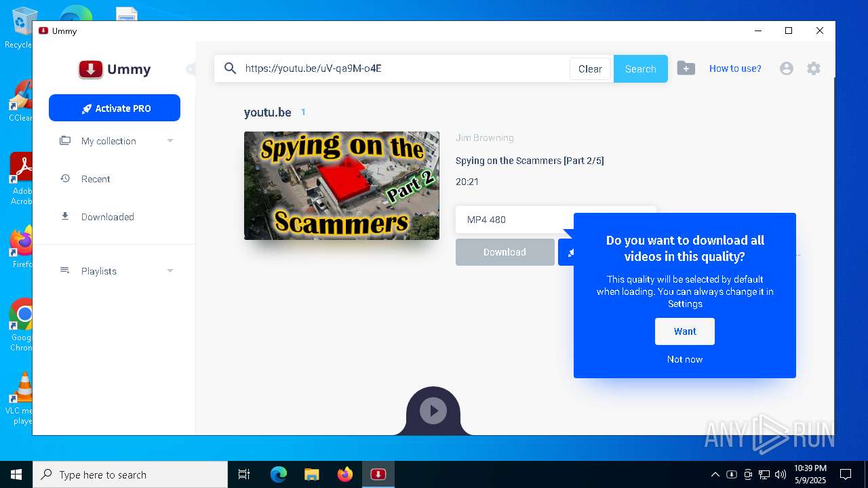This screenshot has height=488, width=868.
Task: Click the 20:21 duration text
Action: [x=467, y=182]
